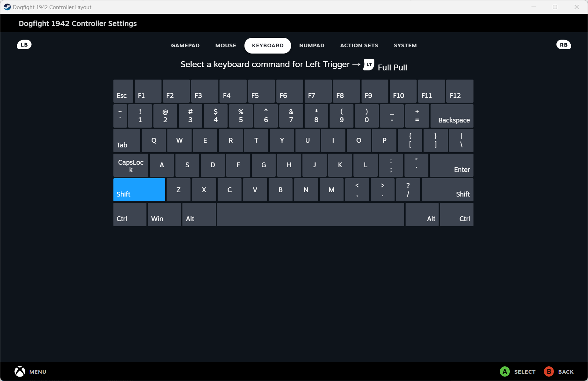Choose the comma/less-than key
Image resolution: width=588 pixels, height=381 pixels.
coord(357,190)
